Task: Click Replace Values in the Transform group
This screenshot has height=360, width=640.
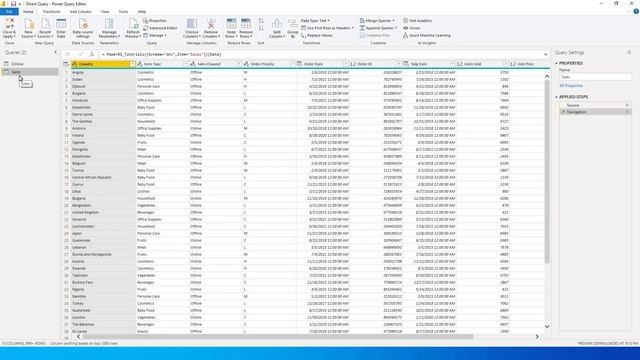Action: (x=317, y=36)
